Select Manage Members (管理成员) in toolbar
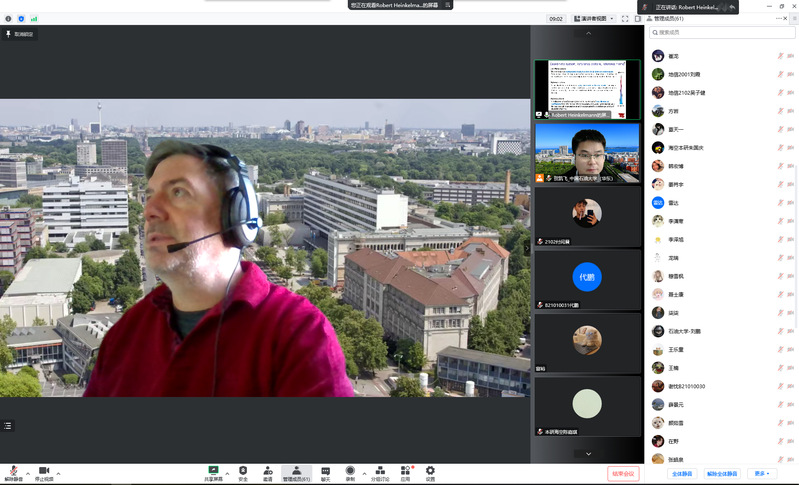 (x=296, y=471)
